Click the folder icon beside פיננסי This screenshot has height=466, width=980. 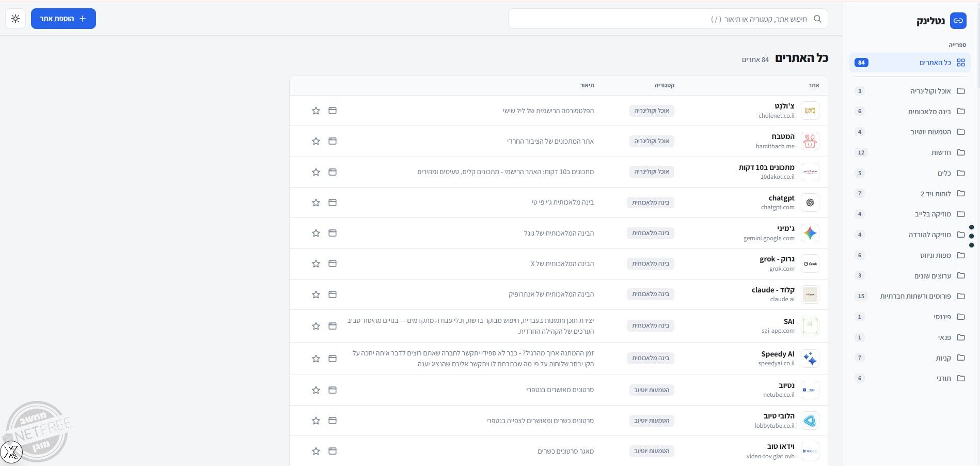coord(960,317)
